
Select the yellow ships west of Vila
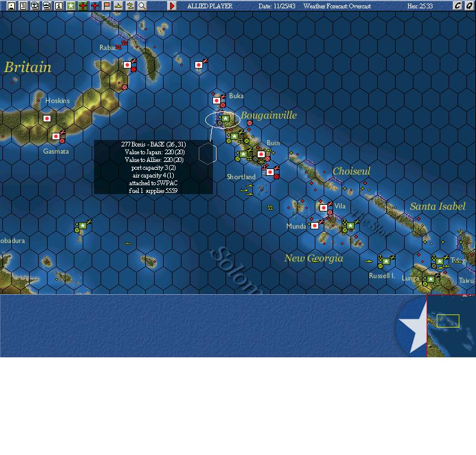click(x=270, y=208)
